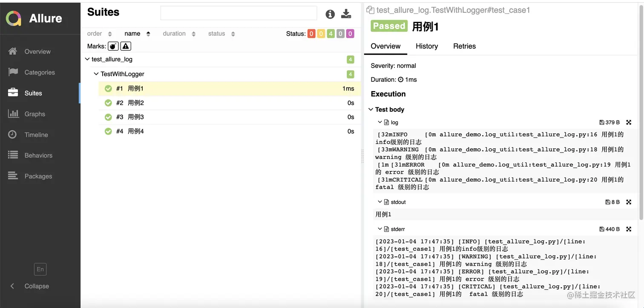The width and height of the screenshot is (644, 308).
Task: Click the count badge of test_allure_log
Action: (351, 60)
